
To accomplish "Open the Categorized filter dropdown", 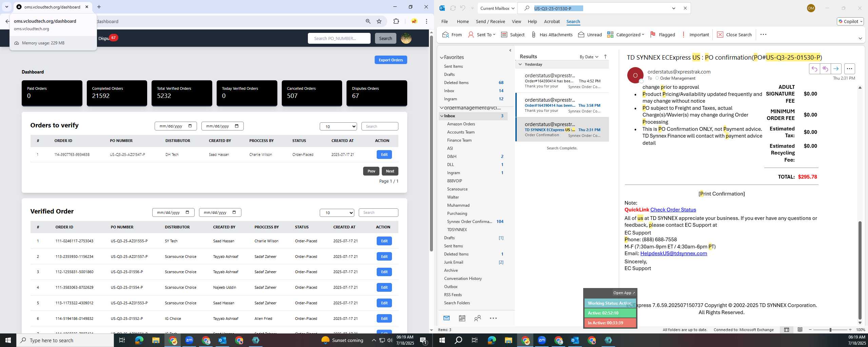I will pos(626,35).
